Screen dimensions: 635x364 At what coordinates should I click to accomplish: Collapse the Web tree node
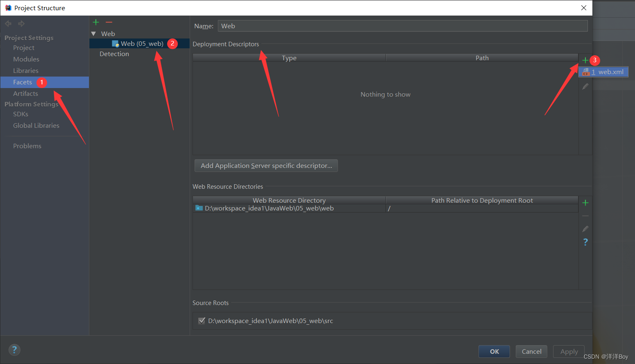click(x=94, y=34)
